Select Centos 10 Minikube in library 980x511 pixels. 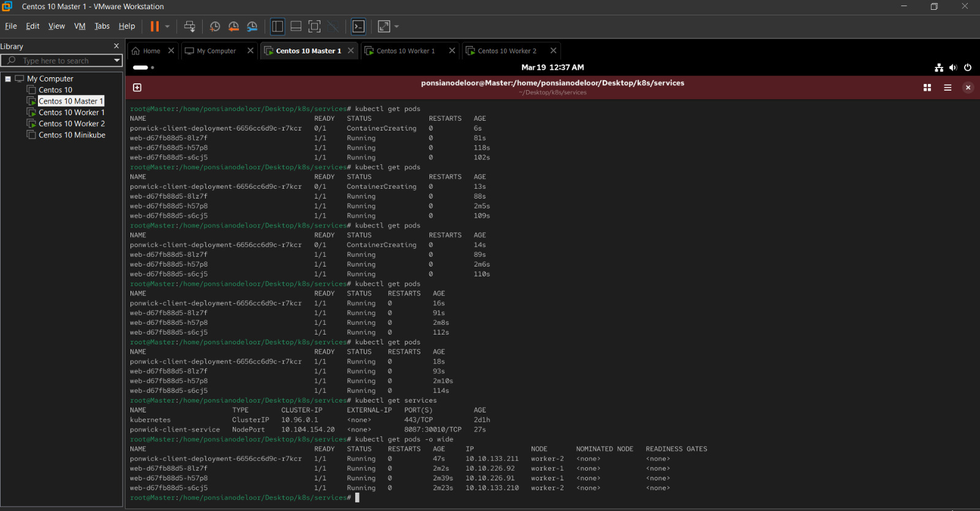pos(72,135)
